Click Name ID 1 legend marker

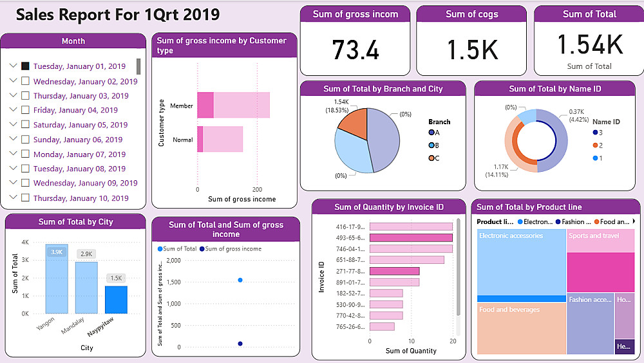pos(595,158)
